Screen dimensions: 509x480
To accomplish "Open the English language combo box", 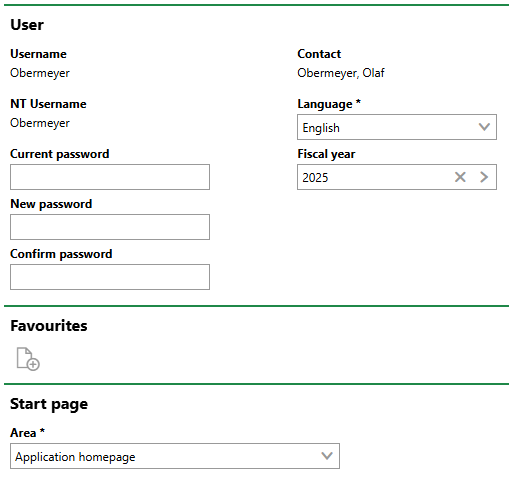I will coord(397,127).
